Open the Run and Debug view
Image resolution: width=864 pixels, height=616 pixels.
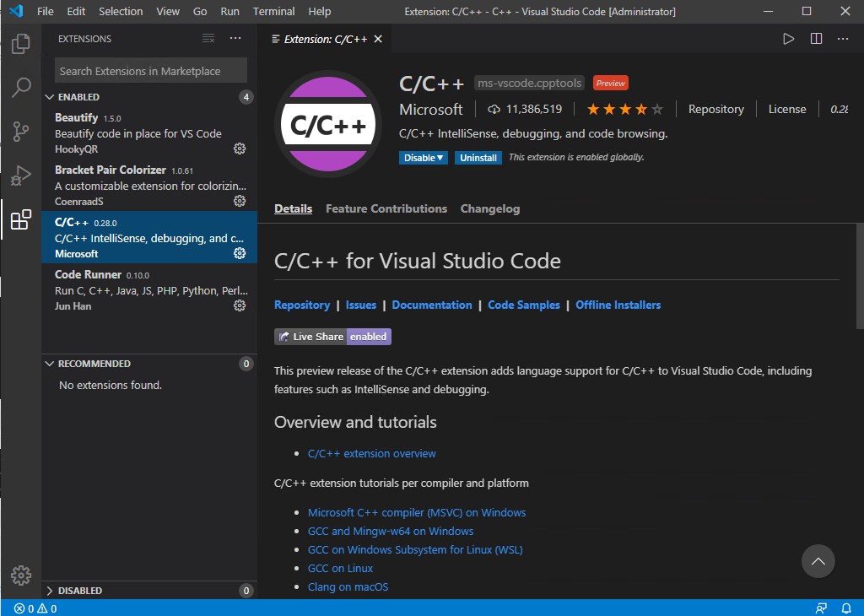[x=21, y=176]
